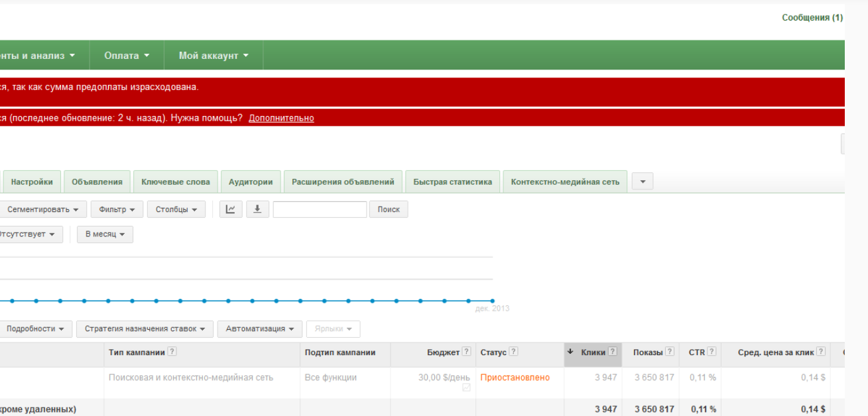Viewport: 868px width, 416px height.
Task: Click the download report icon
Action: pyautogui.click(x=257, y=209)
